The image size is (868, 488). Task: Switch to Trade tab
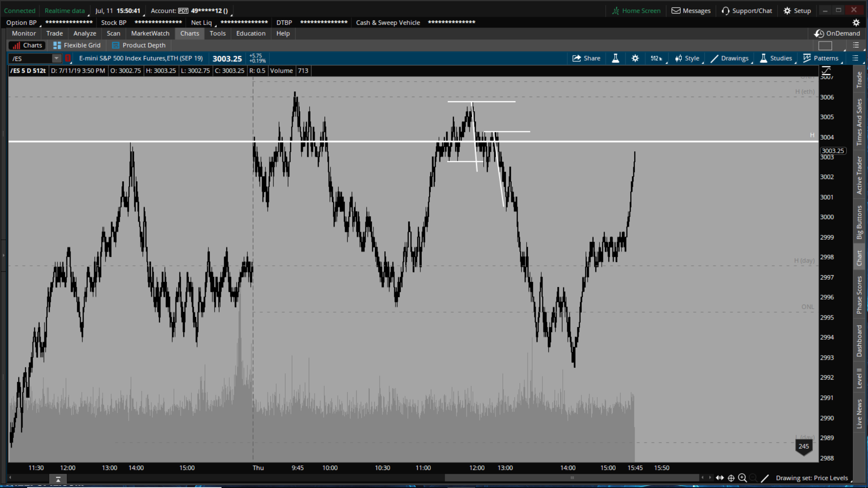point(55,33)
